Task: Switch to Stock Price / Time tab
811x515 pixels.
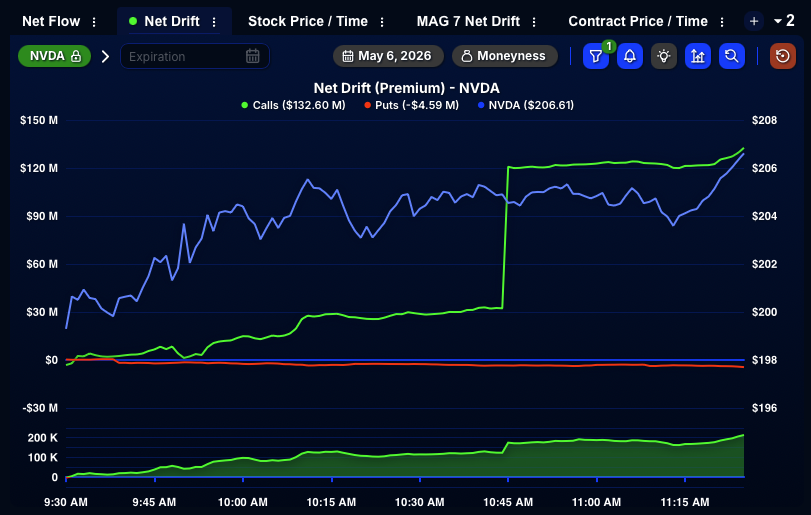Action: (x=308, y=21)
